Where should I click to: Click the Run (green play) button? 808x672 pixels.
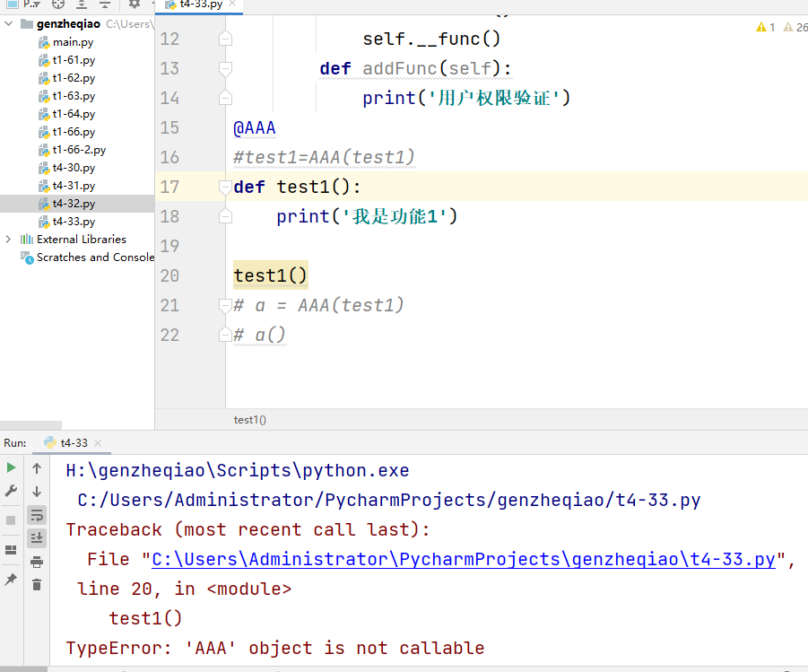(11, 467)
